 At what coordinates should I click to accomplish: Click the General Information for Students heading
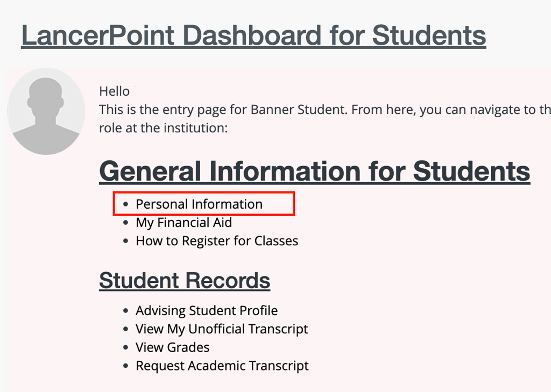(315, 171)
